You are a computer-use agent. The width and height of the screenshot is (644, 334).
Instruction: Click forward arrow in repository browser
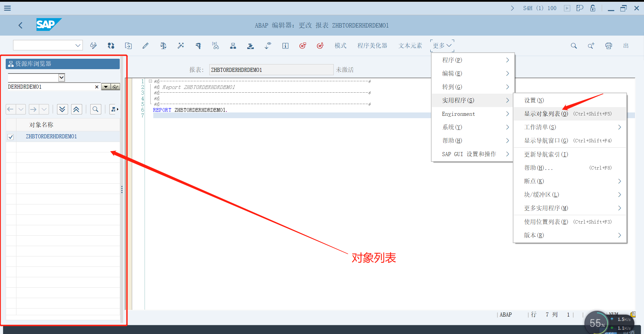click(x=33, y=109)
